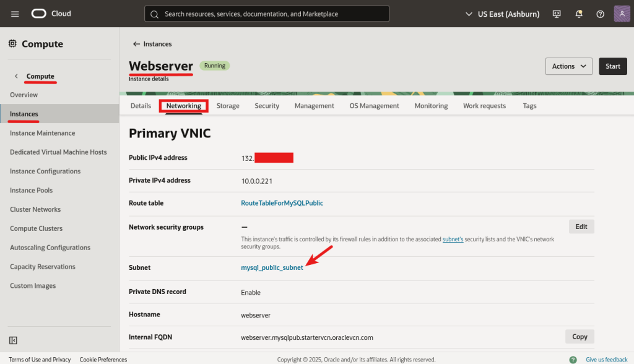634x364 pixels.
Task: Open Compute Clusters in sidebar
Action: coord(37,228)
